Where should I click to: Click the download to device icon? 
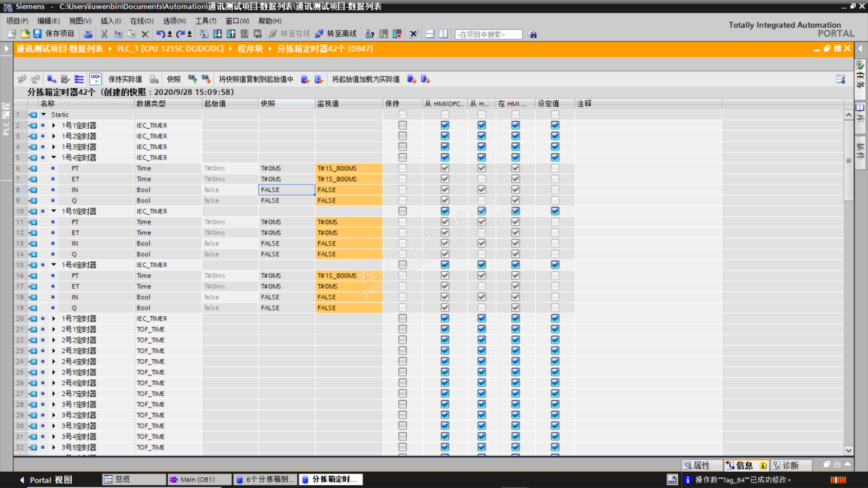click(217, 33)
